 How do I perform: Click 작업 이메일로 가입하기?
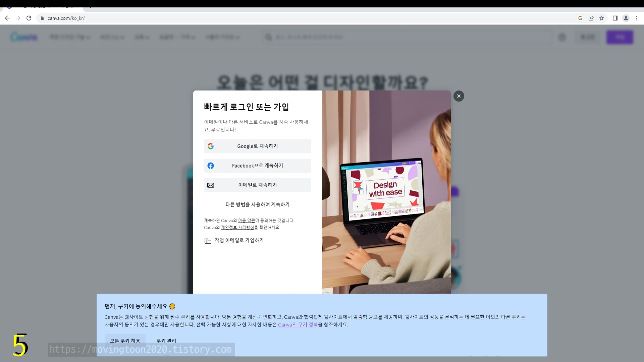tap(234, 240)
